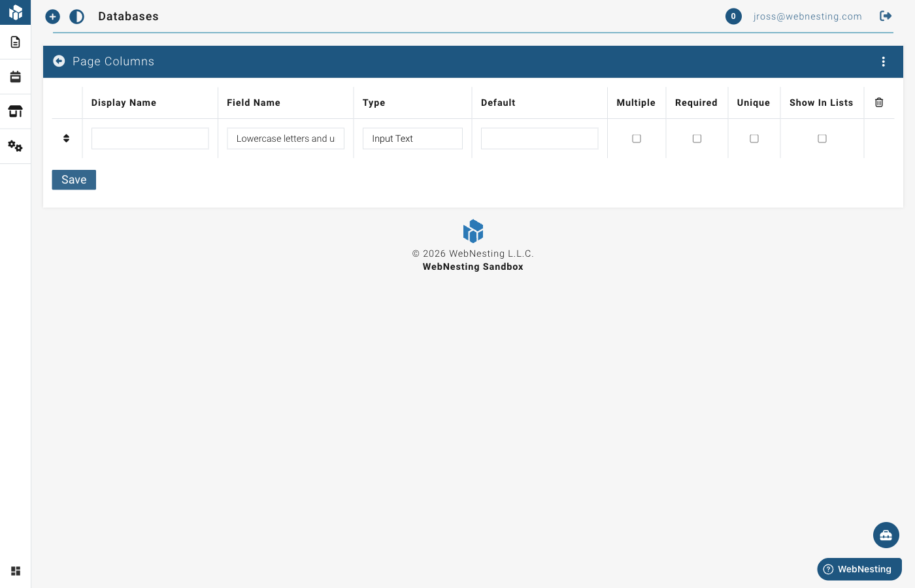Image resolution: width=915 pixels, height=588 pixels.
Task: Select the storefront icon in the sidebar
Action: point(15,111)
